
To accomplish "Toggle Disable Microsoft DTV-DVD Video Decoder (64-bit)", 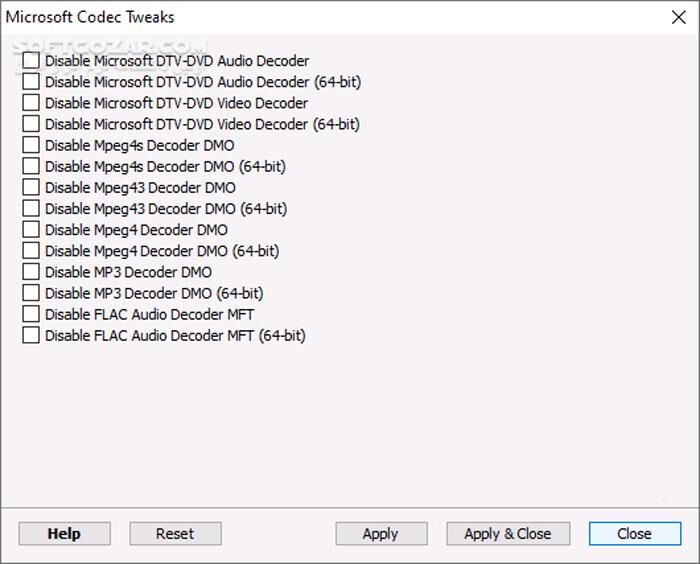I will click(x=31, y=124).
